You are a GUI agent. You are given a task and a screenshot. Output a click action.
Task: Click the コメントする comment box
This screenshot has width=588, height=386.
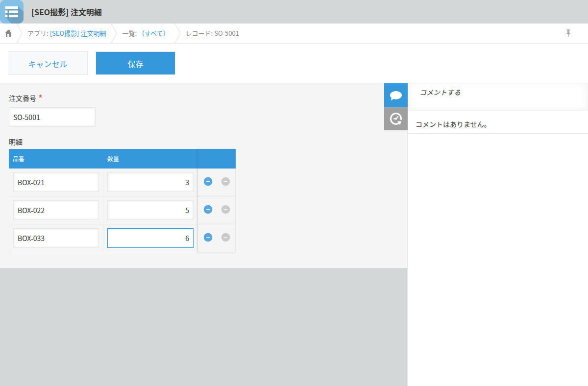click(498, 97)
